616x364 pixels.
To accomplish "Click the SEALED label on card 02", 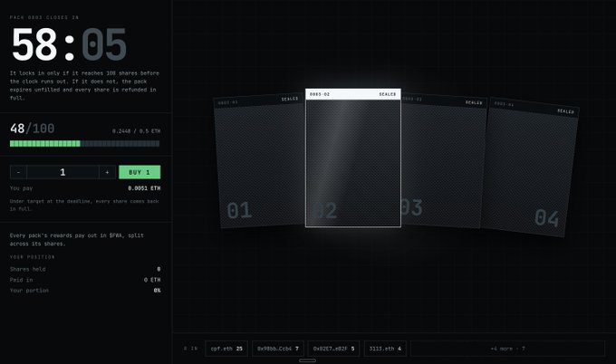I will 388,94.
